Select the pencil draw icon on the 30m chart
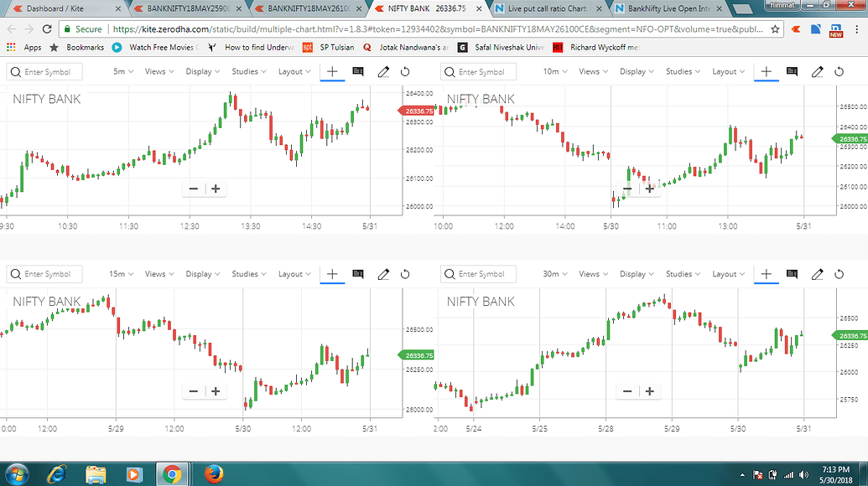This screenshot has width=868, height=486. coord(817,274)
